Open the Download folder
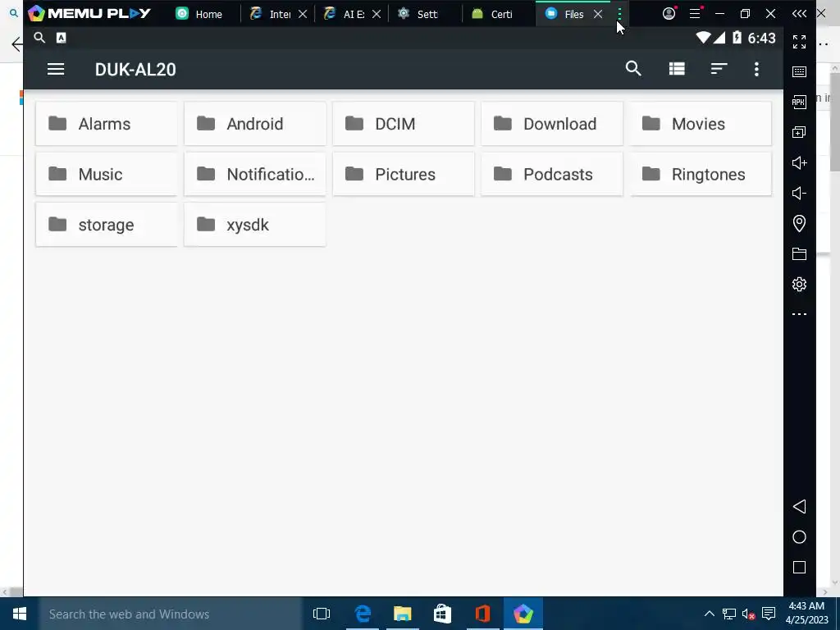Viewport: 840px width, 630px height. [x=551, y=124]
